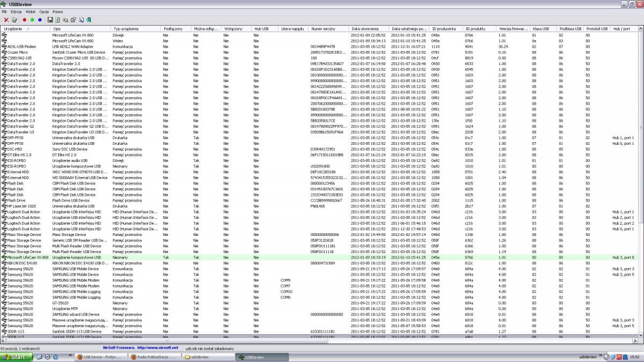Sort by the Protokół USB column header
Image resolution: width=644 pixels, height=362 pixels.
tap(597, 28)
